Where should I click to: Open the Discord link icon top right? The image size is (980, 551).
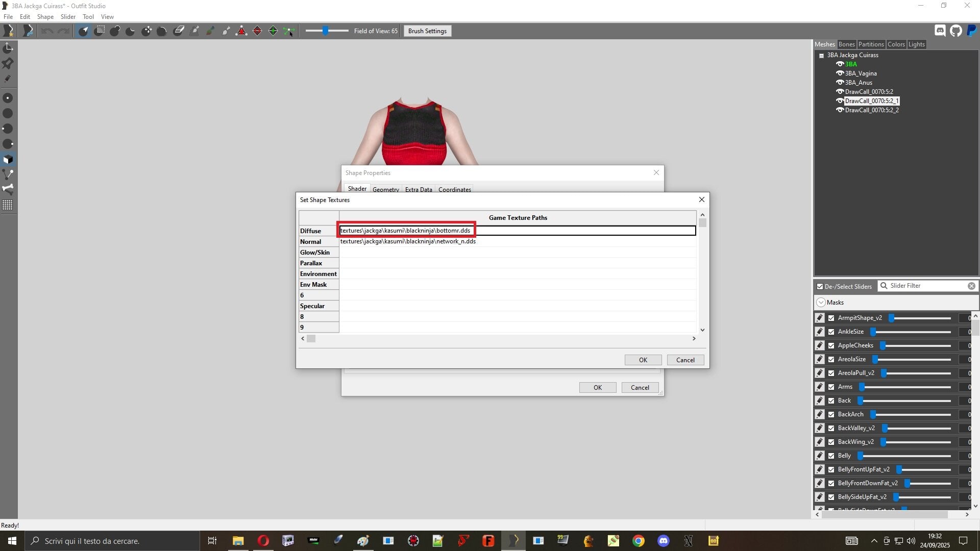coord(940,31)
